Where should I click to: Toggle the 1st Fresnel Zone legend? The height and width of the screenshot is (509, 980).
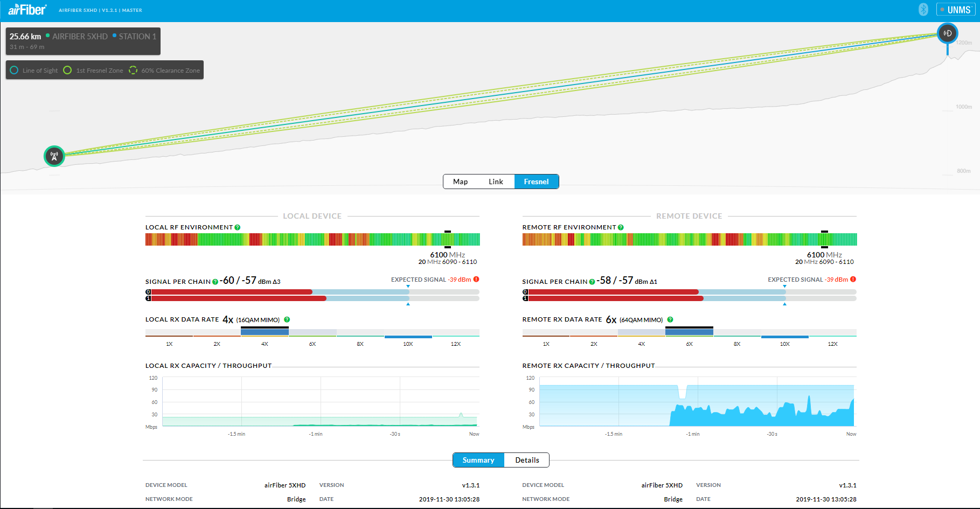coord(93,70)
